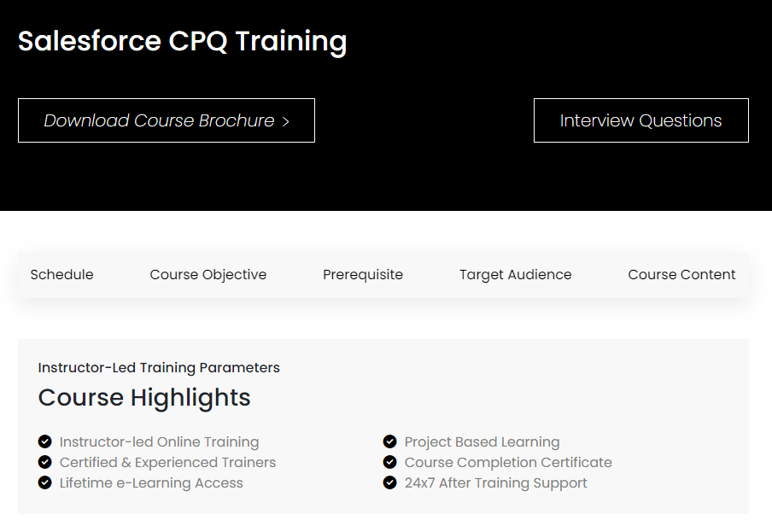Click the arrow icon in Download Course Brochure

tap(287, 120)
